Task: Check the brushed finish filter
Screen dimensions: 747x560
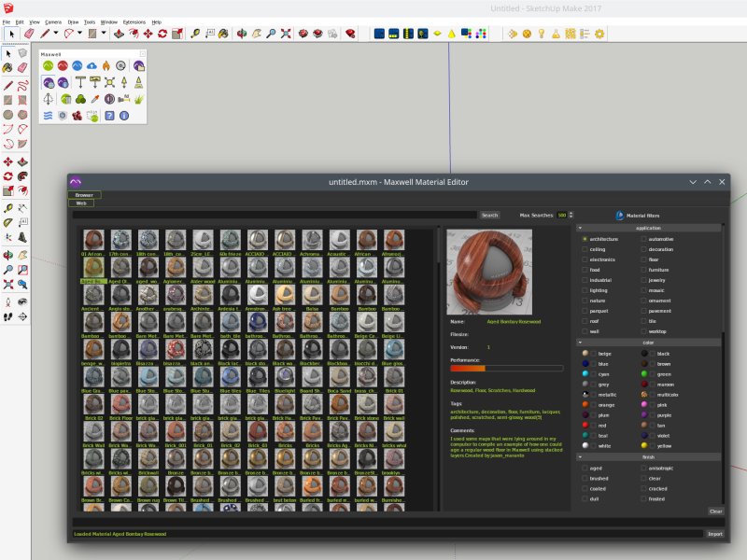Action: point(585,477)
